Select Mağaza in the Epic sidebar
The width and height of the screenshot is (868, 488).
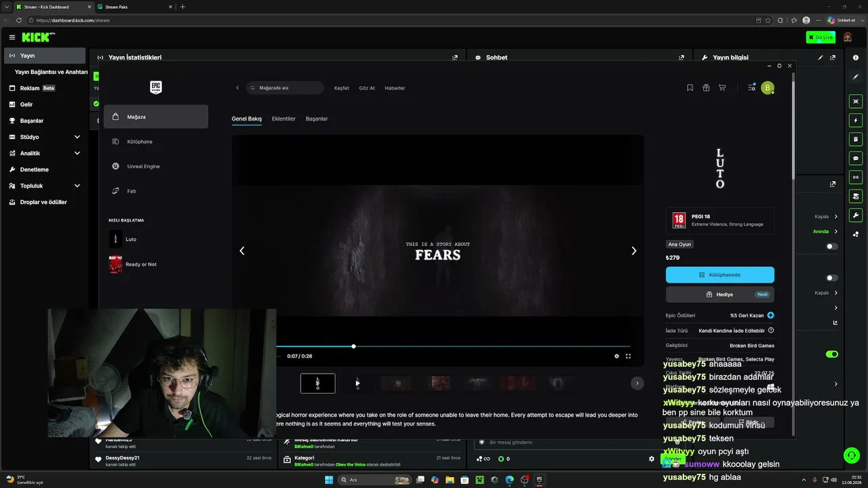[156, 117]
